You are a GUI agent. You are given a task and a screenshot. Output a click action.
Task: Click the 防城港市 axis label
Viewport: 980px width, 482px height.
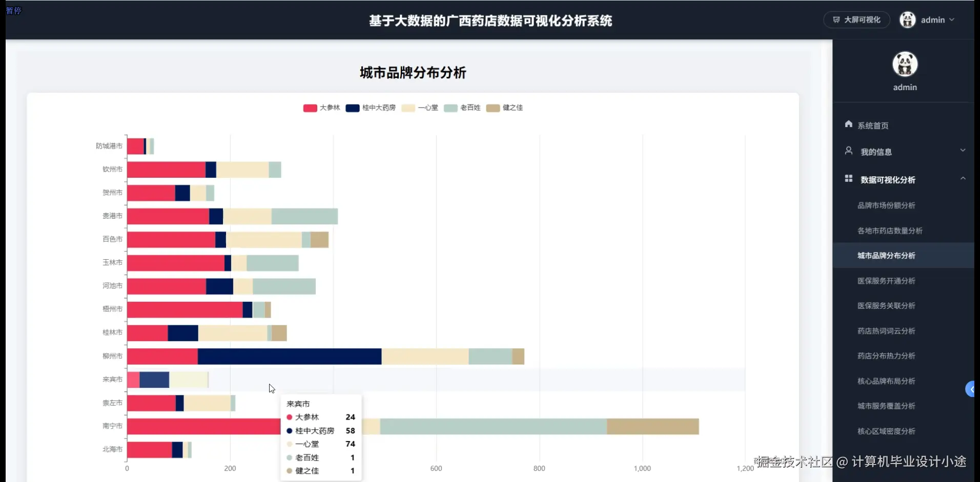pos(109,146)
